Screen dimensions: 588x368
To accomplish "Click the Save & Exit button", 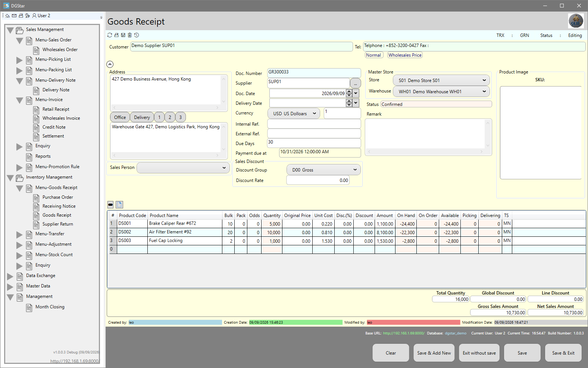I will (x=563, y=353).
